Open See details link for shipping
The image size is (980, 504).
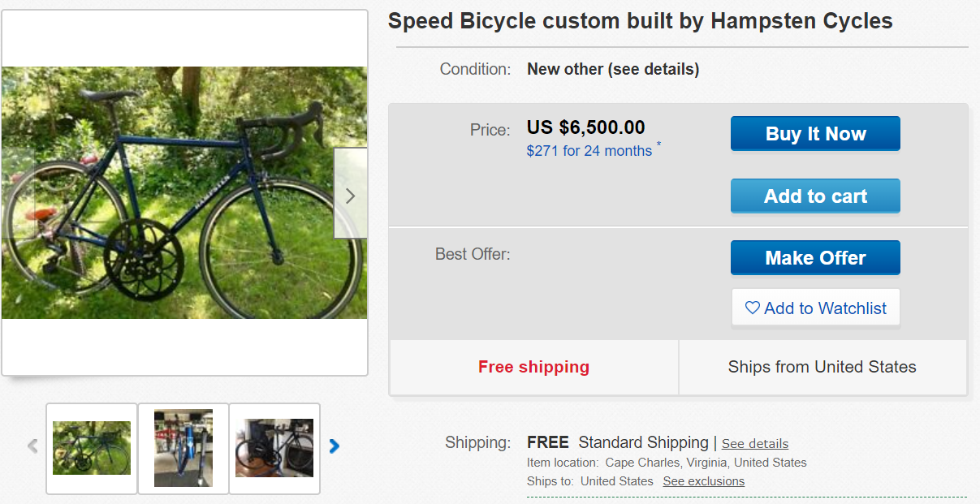[755, 444]
